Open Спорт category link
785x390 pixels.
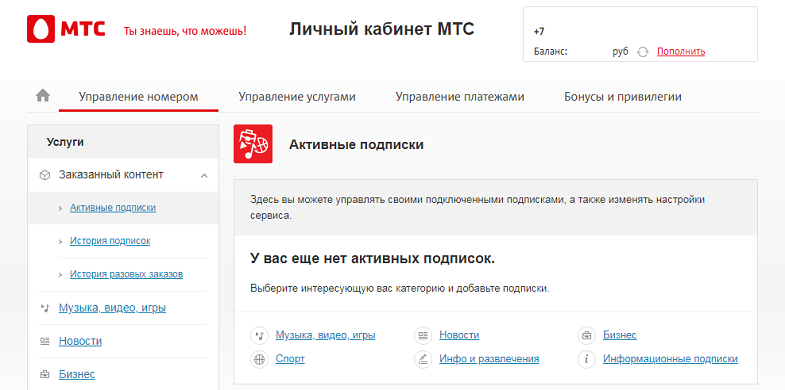290,359
